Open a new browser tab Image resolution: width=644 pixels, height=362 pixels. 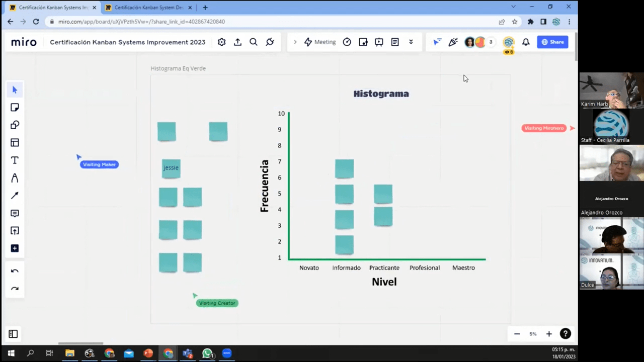pos(205,8)
